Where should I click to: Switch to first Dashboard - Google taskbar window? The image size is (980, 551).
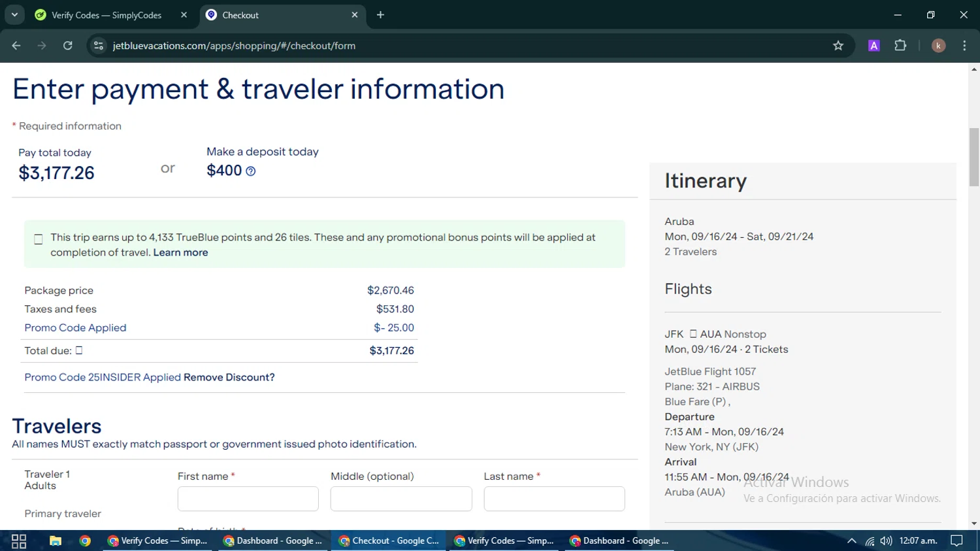[273, 541]
